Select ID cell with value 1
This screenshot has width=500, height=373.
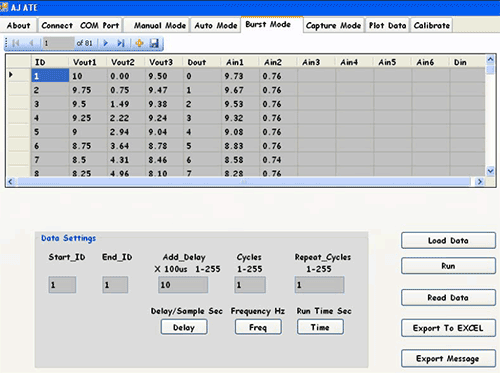click(50, 76)
